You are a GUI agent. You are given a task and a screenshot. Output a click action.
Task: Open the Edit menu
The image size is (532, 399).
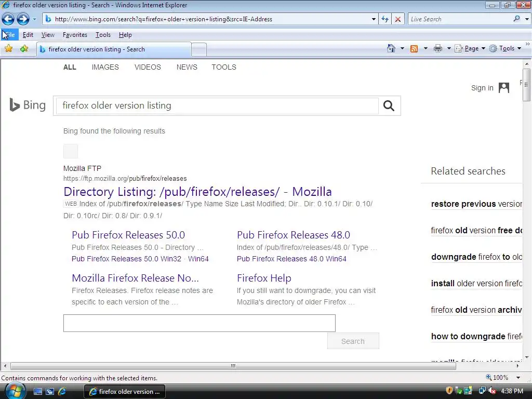28,35
